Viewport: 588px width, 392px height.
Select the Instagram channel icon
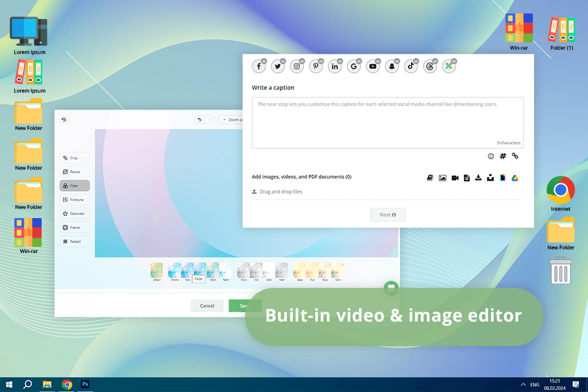point(297,66)
